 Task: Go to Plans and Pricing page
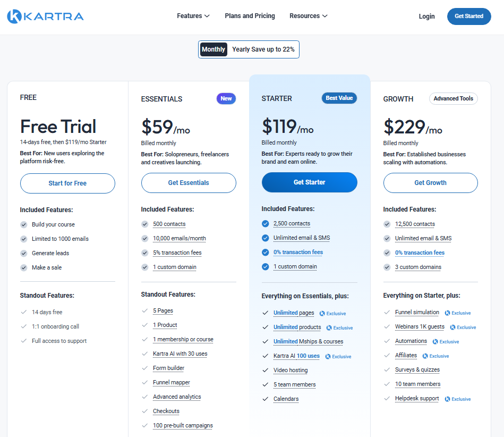click(250, 16)
